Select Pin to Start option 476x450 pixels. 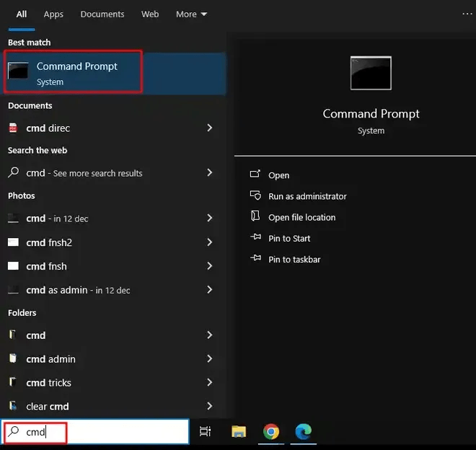289,238
